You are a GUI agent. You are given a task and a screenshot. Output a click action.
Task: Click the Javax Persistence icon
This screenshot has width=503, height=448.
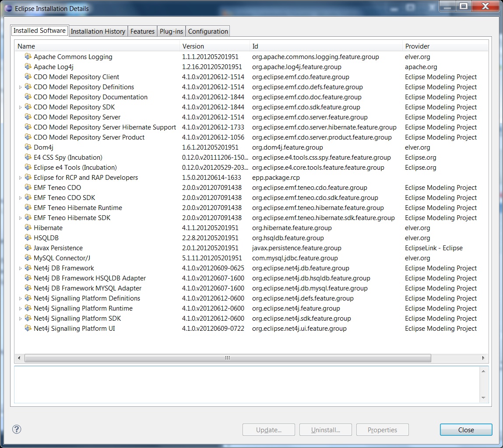[28, 248]
